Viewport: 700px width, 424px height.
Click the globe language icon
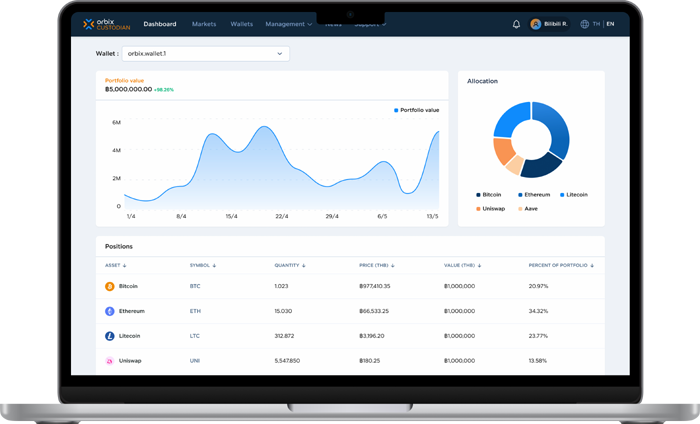584,24
